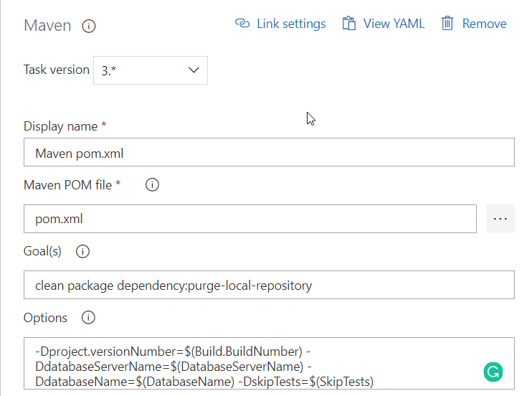This screenshot has width=532, height=396.
Task: Open the Task version dropdown showing 3.*
Action: [x=150, y=70]
